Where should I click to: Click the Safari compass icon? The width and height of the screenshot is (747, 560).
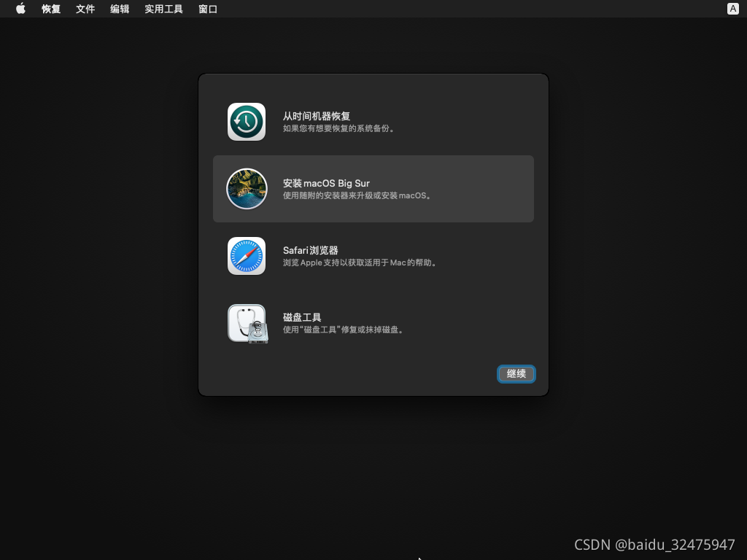tap(247, 256)
